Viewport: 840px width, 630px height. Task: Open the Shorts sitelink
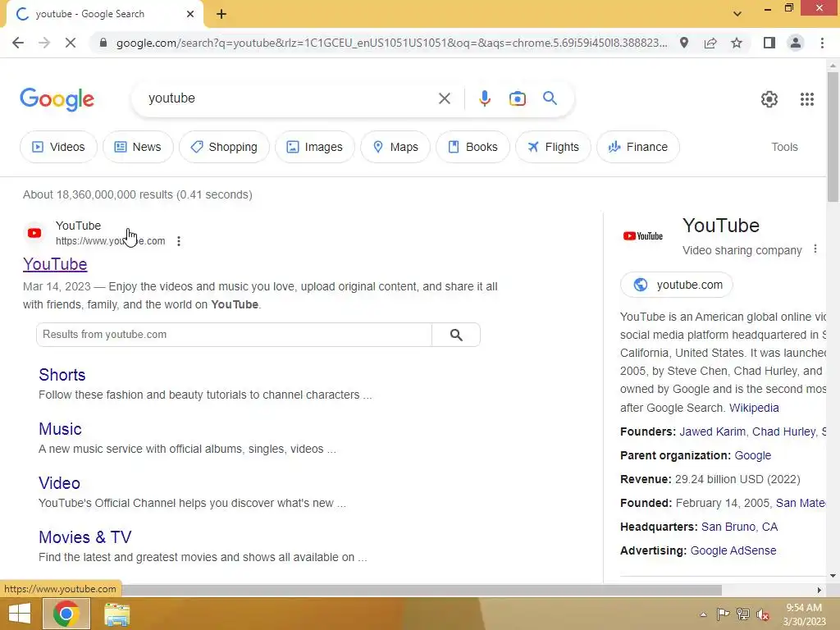pyautogui.click(x=62, y=375)
